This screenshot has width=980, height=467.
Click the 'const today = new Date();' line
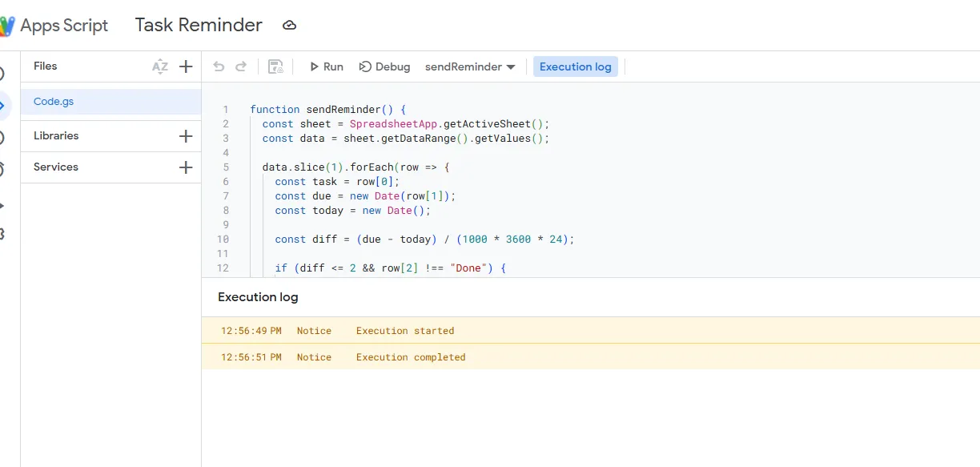point(353,210)
